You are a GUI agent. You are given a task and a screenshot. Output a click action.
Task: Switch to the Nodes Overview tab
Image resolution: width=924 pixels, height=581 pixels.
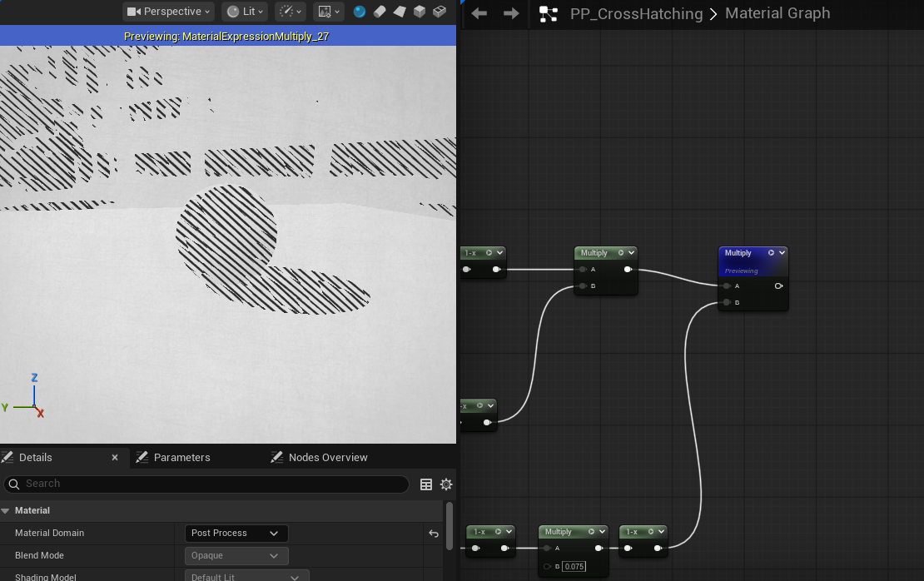[x=327, y=457]
